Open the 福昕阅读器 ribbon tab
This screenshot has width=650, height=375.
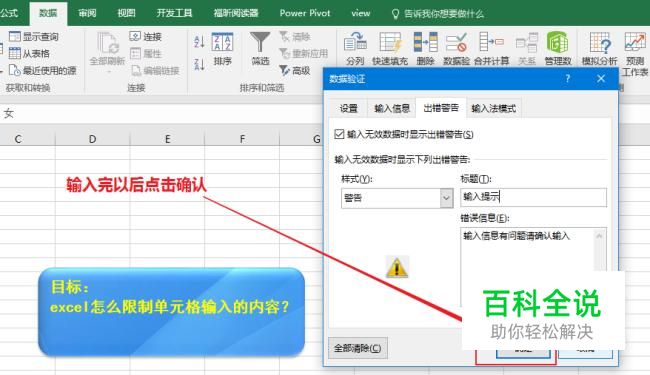(236, 13)
